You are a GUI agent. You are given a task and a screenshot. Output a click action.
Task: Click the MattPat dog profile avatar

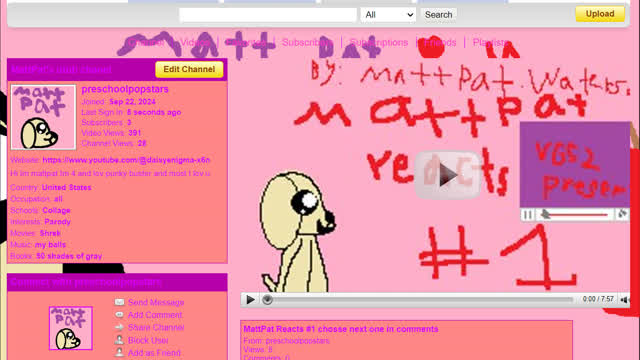[43, 117]
